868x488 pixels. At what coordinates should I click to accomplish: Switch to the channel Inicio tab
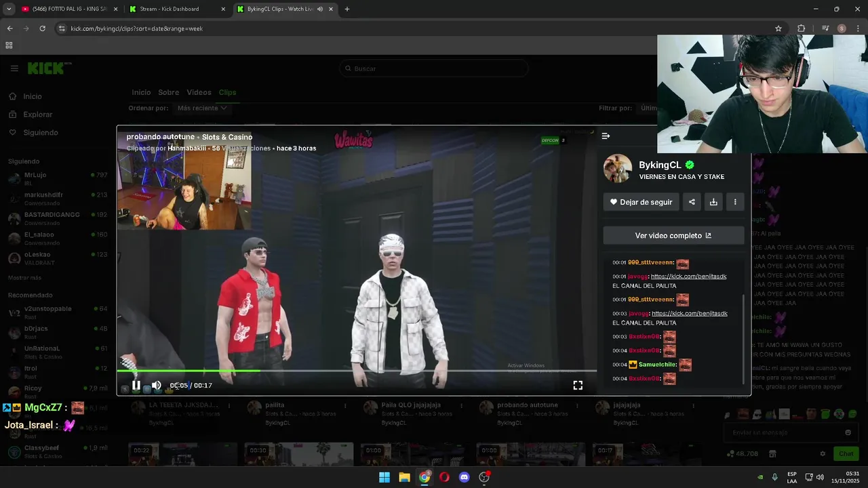[141, 92]
